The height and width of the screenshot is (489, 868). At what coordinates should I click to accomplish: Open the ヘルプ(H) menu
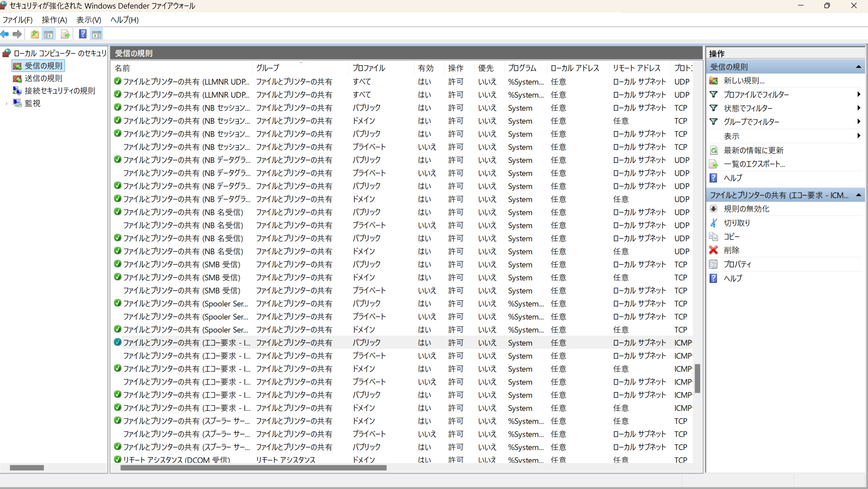pyautogui.click(x=124, y=20)
